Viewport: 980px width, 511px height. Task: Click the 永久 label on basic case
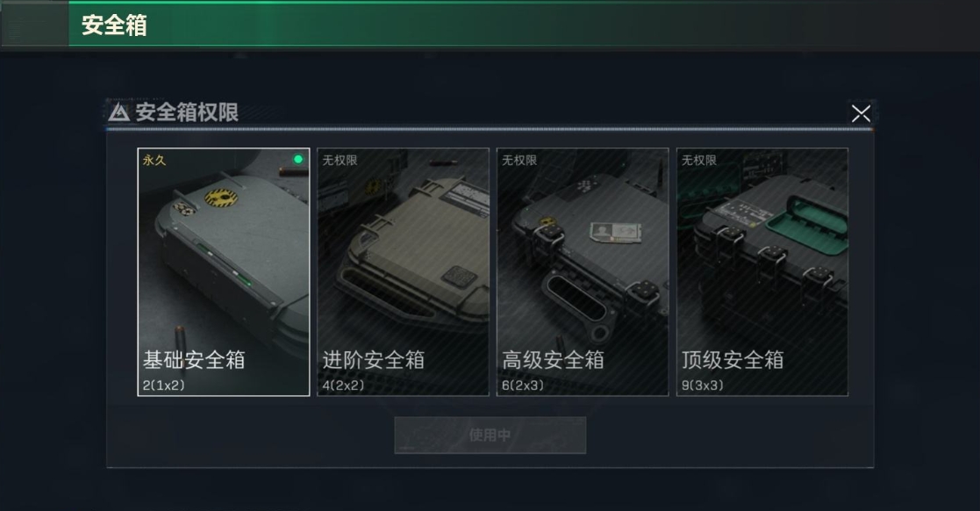(x=154, y=160)
